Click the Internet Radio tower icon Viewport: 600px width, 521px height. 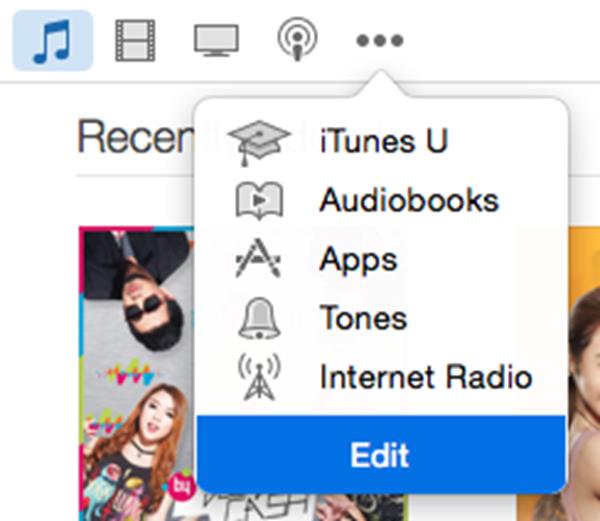tap(259, 377)
